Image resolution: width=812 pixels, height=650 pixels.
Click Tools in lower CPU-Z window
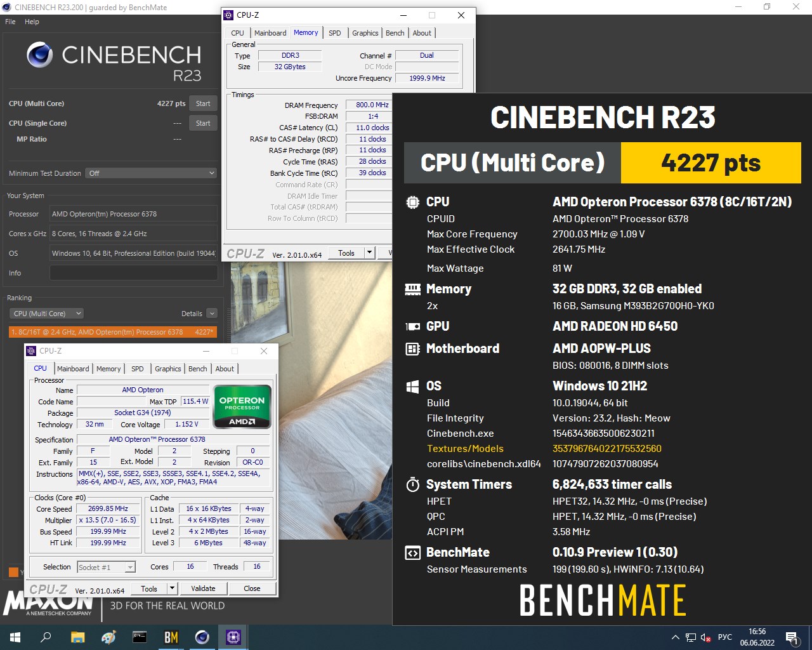[149, 588]
